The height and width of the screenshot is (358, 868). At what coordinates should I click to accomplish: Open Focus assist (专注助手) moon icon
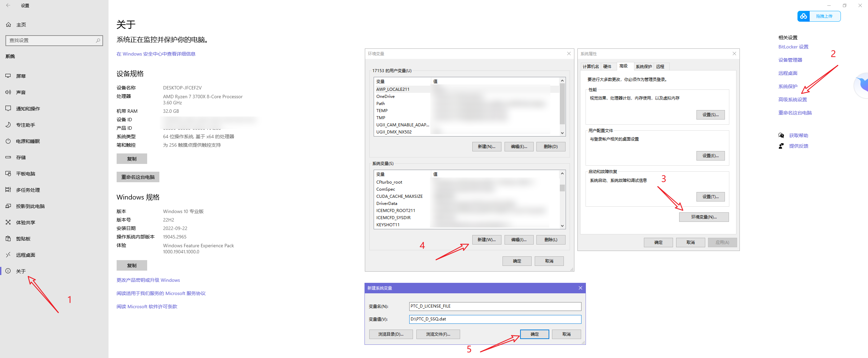click(x=8, y=125)
